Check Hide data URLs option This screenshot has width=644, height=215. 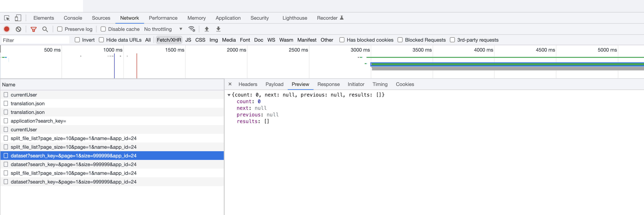click(x=101, y=40)
